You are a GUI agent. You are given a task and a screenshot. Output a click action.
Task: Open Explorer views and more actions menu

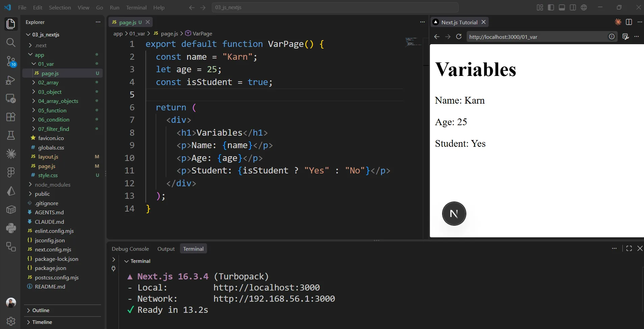[98, 22]
